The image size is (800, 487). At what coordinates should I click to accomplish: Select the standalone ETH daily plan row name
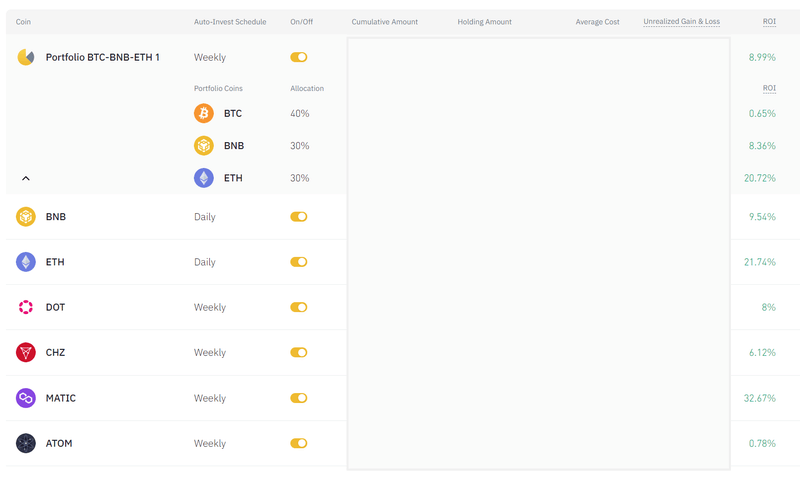56,262
